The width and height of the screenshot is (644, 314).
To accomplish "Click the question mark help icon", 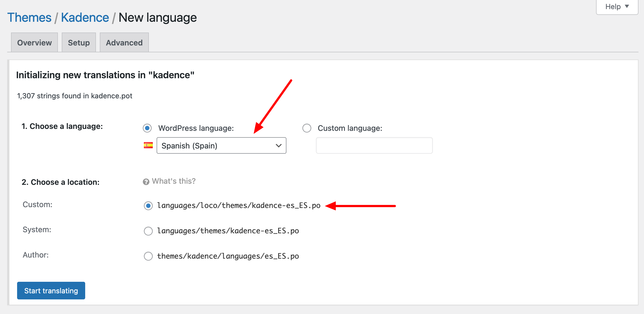I will coord(146,182).
